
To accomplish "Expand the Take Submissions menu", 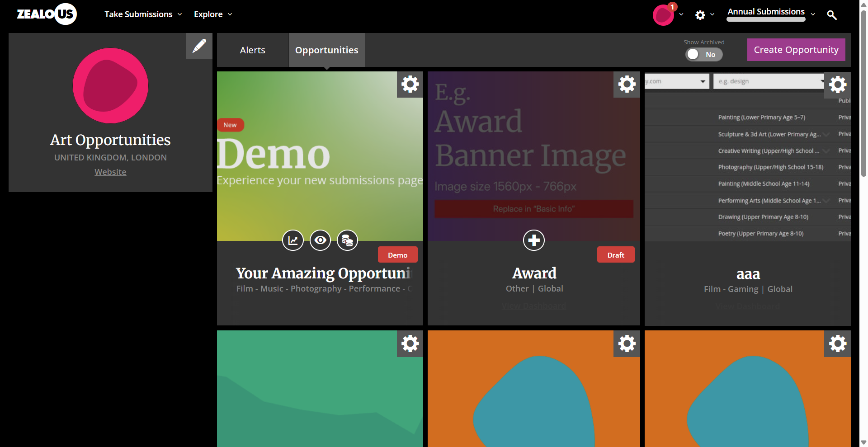I will [x=143, y=14].
